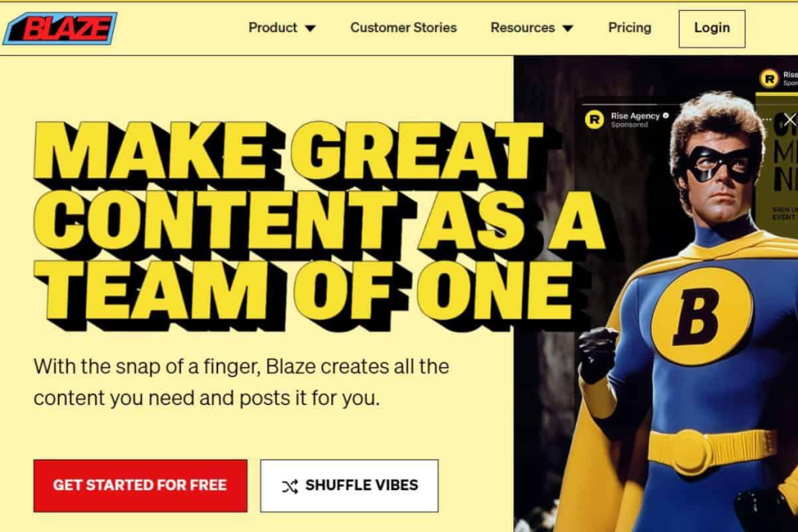Click the Rise Agency verified badge
This screenshot has width=798, height=532.
[666, 116]
